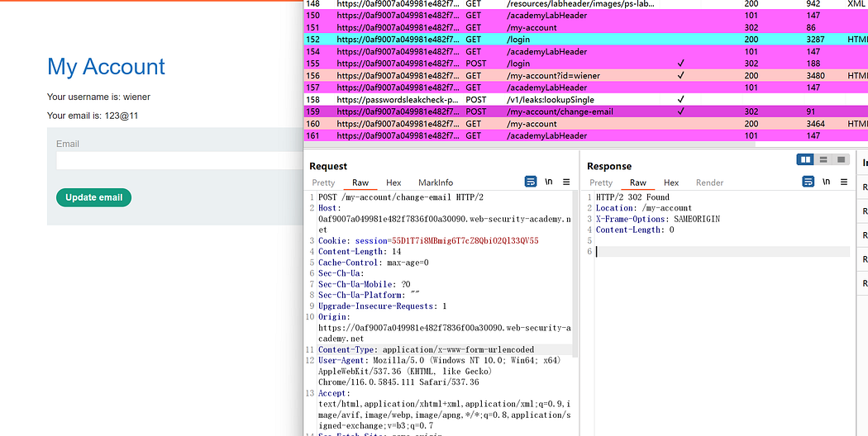
Task: Select combined tabbed layout view
Action: [842, 159]
